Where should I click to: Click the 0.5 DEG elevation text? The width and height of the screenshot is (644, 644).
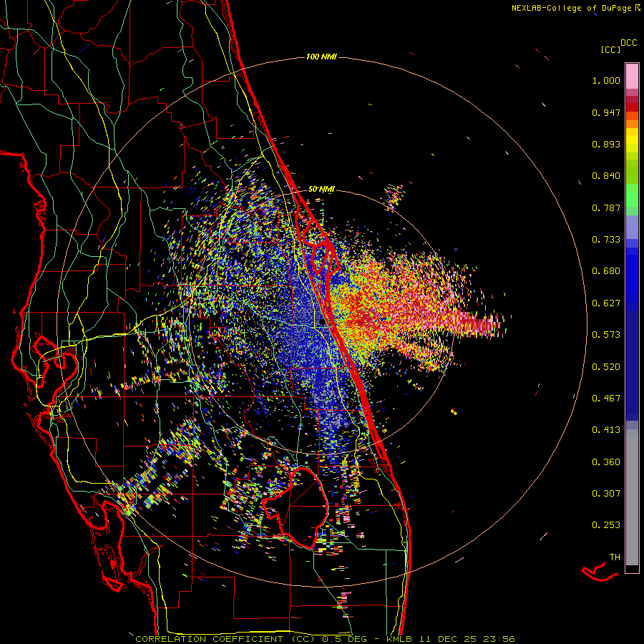pos(343,639)
